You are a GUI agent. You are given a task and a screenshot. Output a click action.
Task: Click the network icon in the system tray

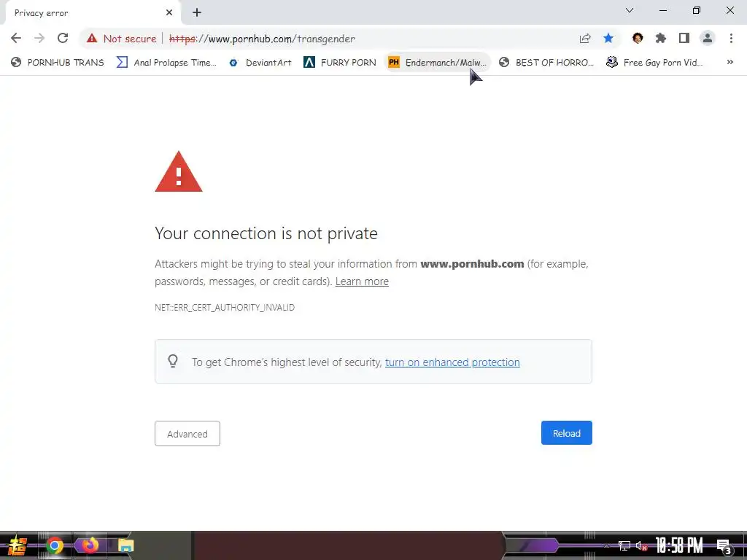click(x=624, y=545)
